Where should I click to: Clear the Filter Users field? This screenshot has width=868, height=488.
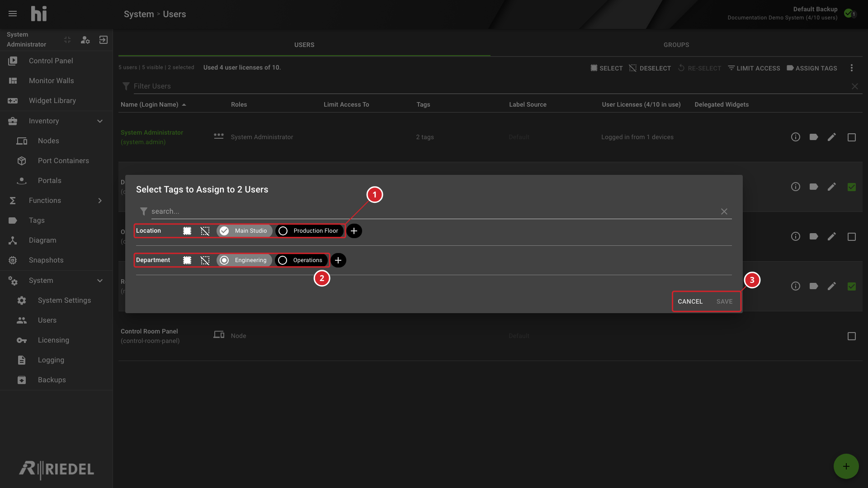855,86
